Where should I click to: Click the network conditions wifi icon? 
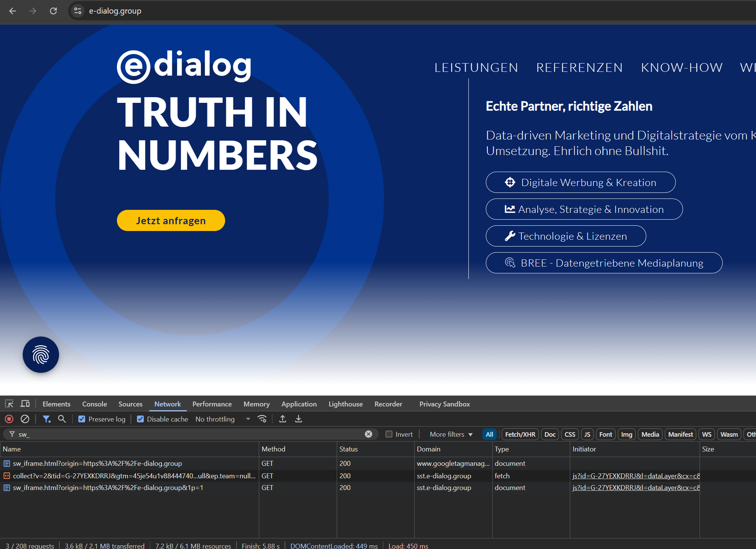coord(262,419)
